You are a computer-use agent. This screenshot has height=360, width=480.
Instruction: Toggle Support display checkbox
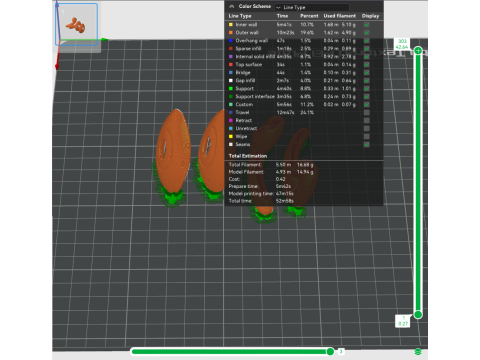tap(367, 89)
